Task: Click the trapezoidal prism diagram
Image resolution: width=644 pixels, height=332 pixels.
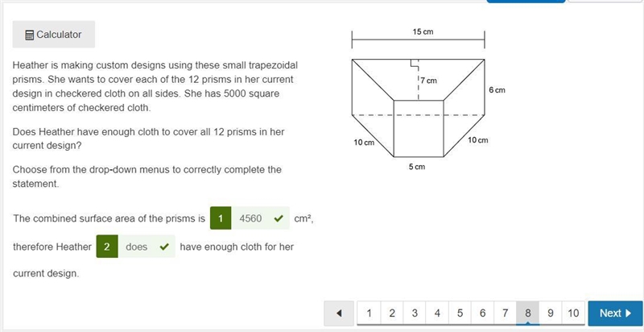Action: click(427, 99)
